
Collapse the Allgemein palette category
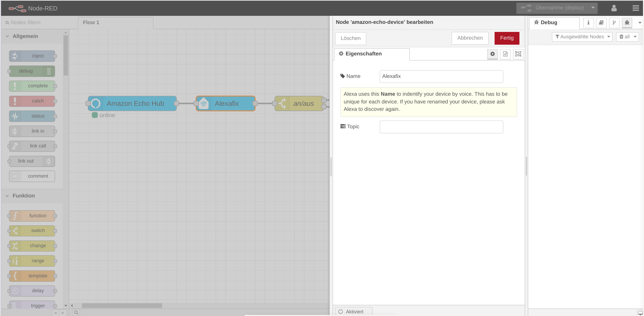pos(32,36)
